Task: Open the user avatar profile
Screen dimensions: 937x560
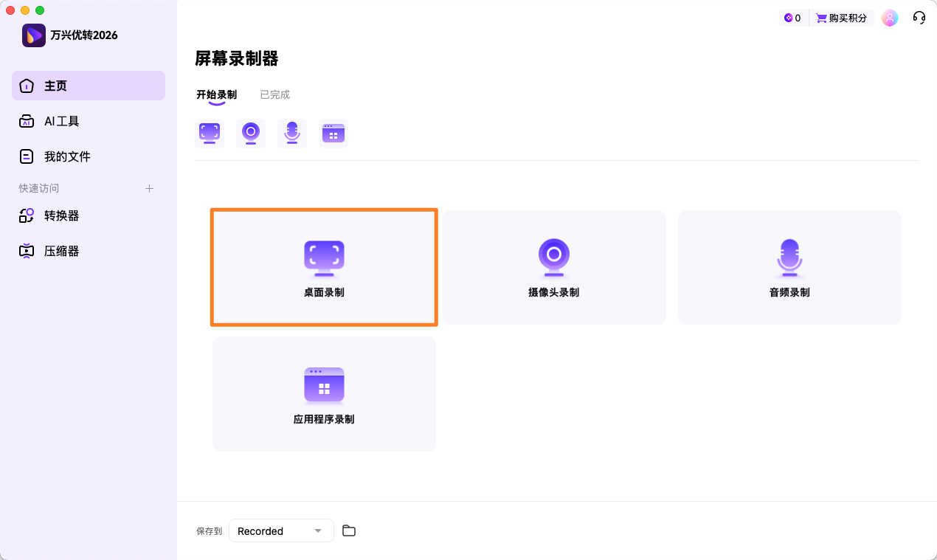Action: pos(890,17)
